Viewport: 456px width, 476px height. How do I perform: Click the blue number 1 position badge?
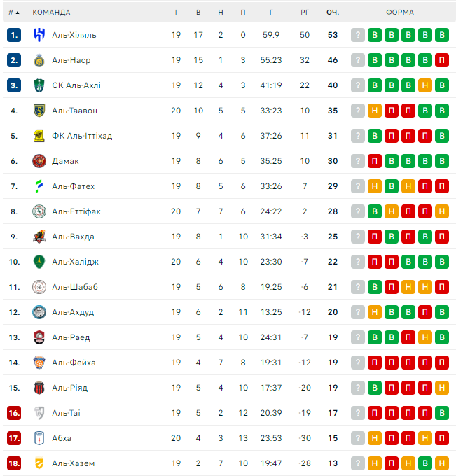(14, 35)
